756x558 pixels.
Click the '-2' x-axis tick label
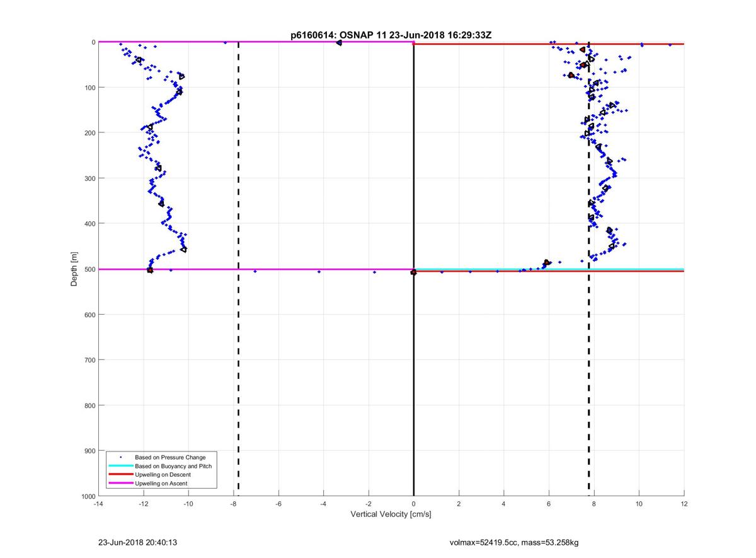pyautogui.click(x=369, y=504)
